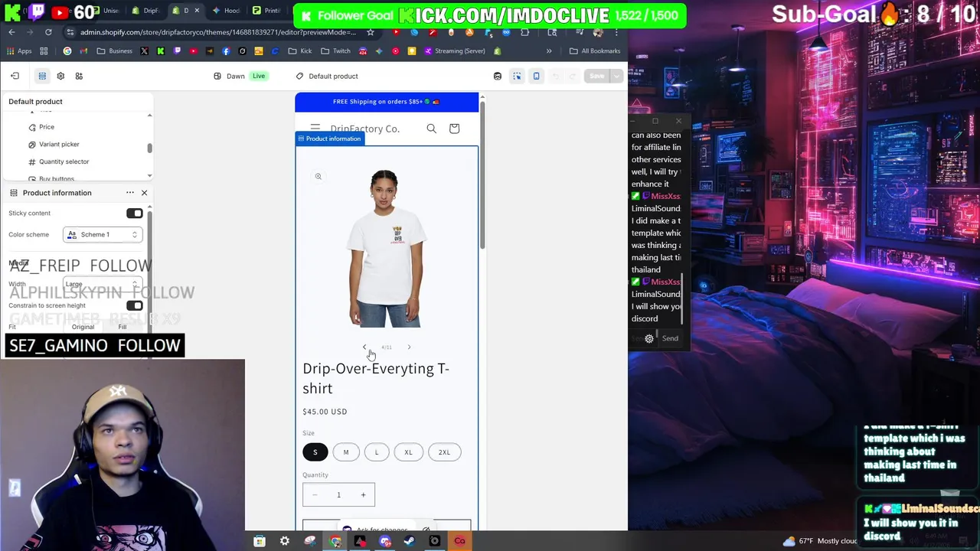Select the Price block
This screenshot has height=551, width=980.
coord(47,127)
